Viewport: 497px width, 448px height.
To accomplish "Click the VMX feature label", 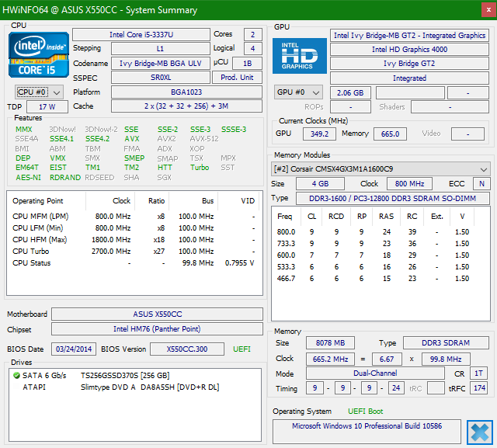I will pos(57,158).
